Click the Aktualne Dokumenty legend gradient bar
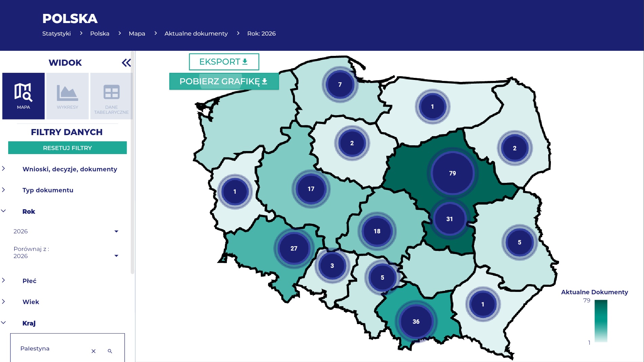This screenshot has width=644, height=362. coord(601,321)
